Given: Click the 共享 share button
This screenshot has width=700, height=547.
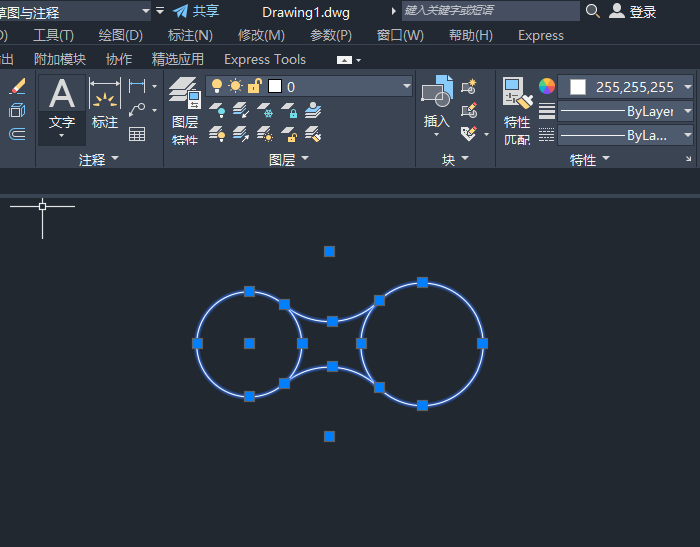Looking at the screenshot, I should pyautogui.click(x=196, y=11).
